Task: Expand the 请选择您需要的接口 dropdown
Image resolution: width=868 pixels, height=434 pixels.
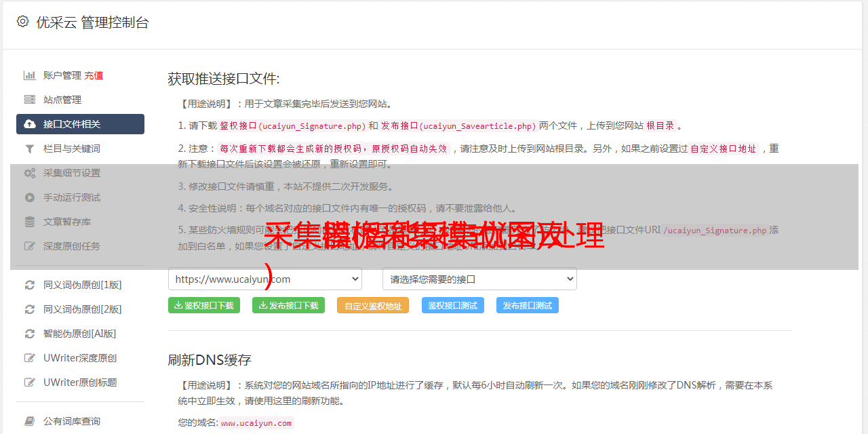Action: tap(480, 279)
